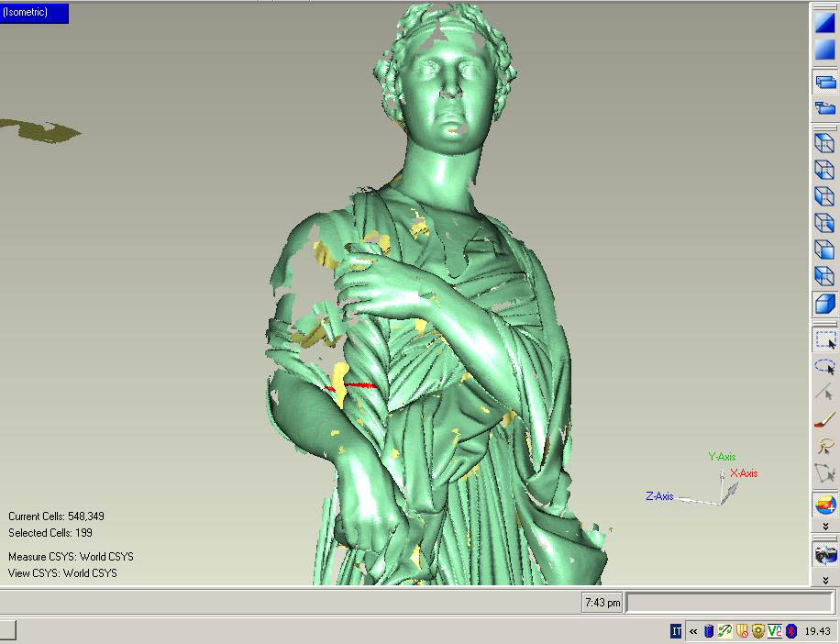The height and width of the screenshot is (644, 840).
Task: Click the colorful rendering mode icon
Action: click(823, 504)
